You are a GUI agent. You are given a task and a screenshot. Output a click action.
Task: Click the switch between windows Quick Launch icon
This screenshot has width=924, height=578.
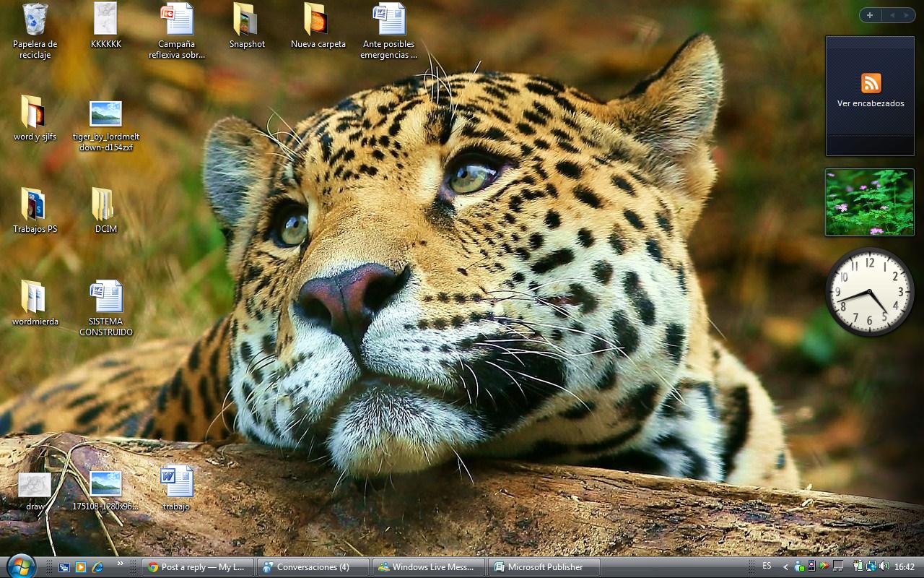(64, 567)
